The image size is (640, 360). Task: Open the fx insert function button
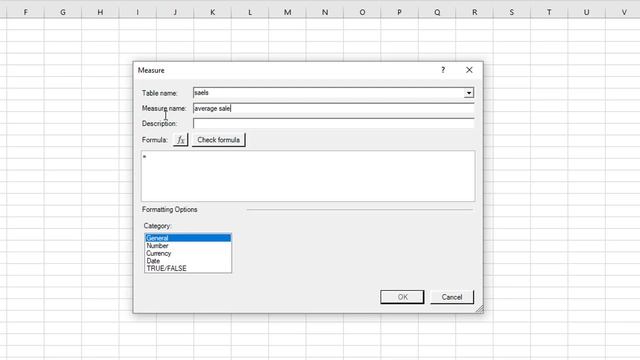[x=180, y=140]
